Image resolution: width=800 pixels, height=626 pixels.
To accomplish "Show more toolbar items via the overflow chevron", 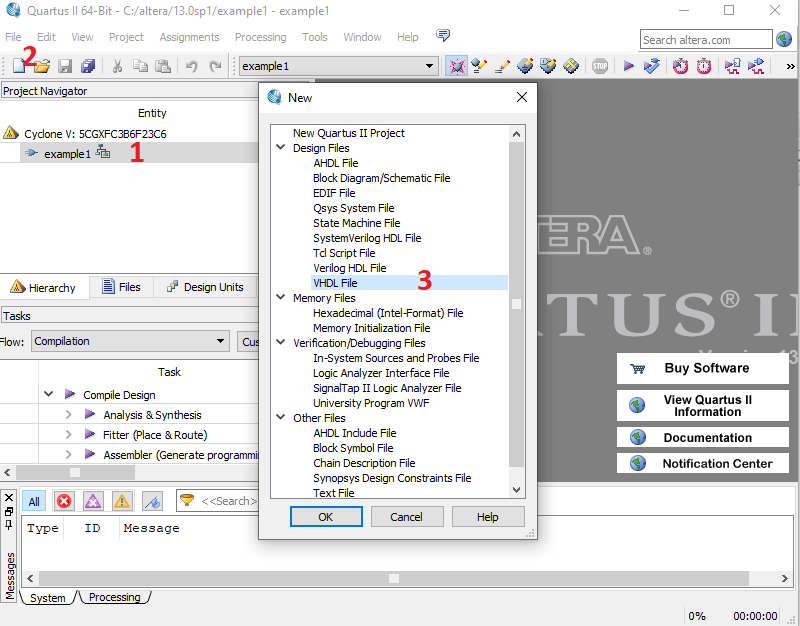I will click(x=790, y=66).
